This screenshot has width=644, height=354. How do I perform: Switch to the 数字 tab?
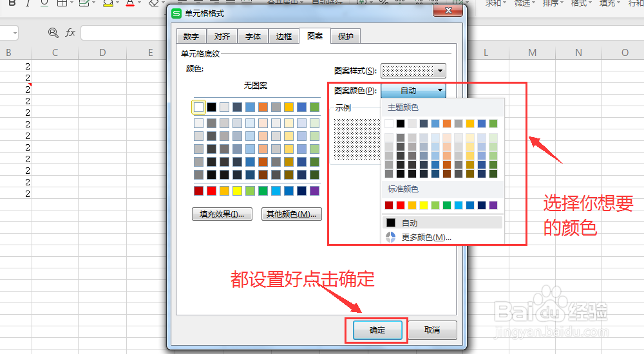click(191, 36)
